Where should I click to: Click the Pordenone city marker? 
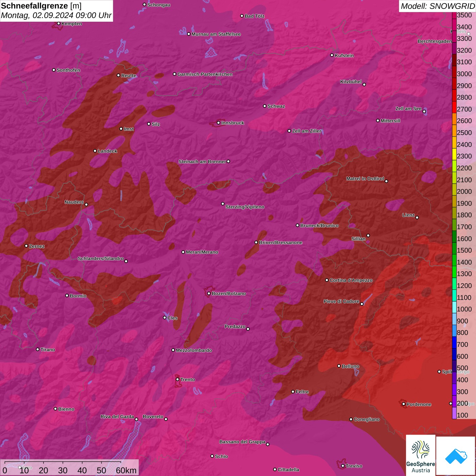click(x=404, y=404)
